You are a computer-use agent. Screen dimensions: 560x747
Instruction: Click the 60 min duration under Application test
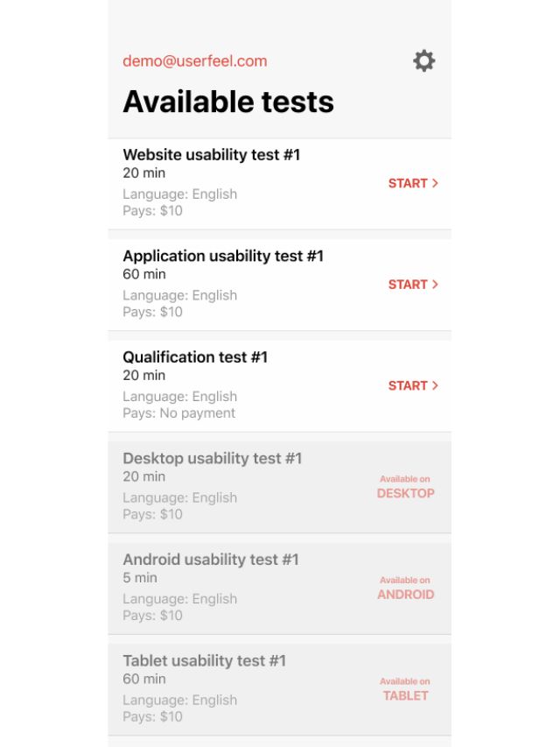144,274
